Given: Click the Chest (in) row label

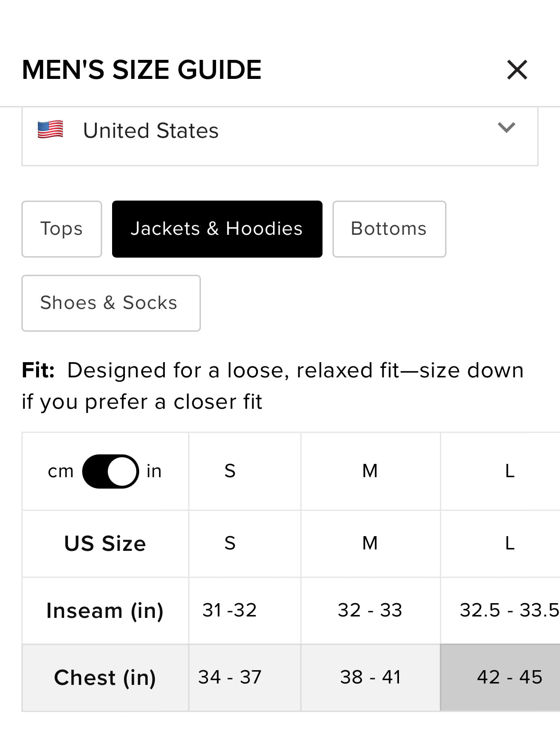Looking at the screenshot, I should 105,678.
